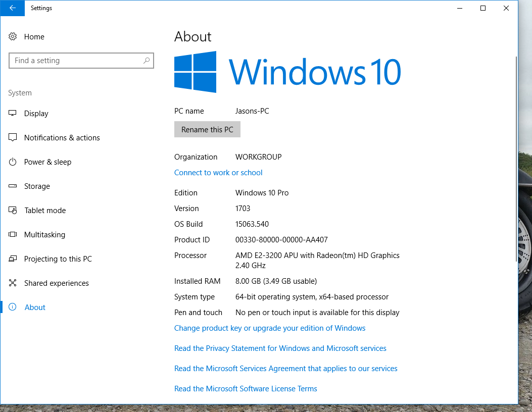This screenshot has height=412, width=532.
Task: Open the Multitasking settings page
Action: [x=44, y=235]
